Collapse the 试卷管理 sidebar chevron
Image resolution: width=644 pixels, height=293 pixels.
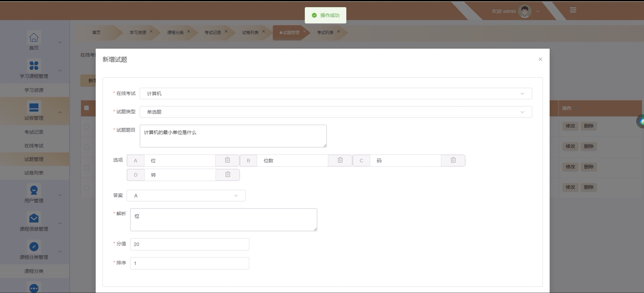point(60,112)
